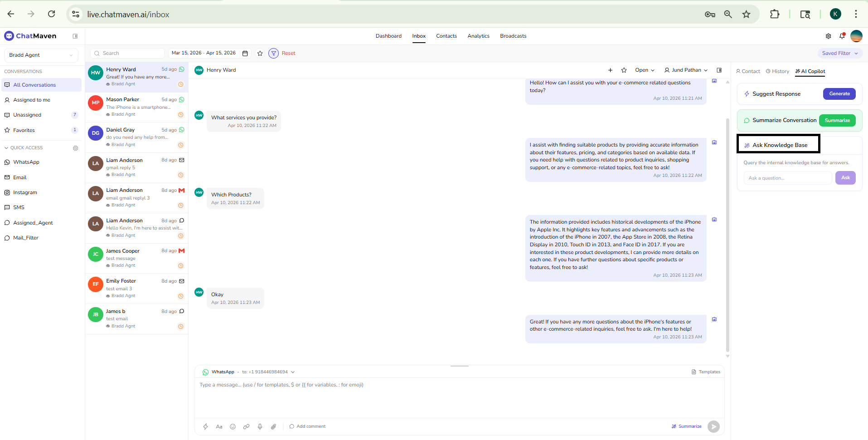
Task: Open the emoji picker icon
Action: (233, 426)
